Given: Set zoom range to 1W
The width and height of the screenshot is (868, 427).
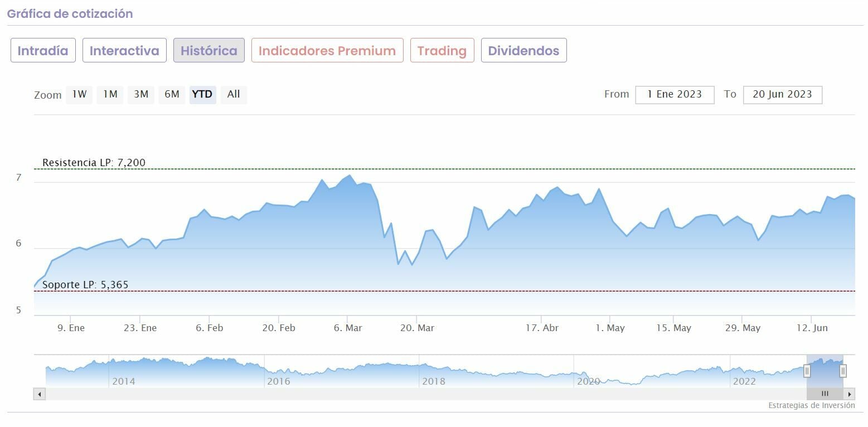Looking at the screenshot, I should [80, 94].
